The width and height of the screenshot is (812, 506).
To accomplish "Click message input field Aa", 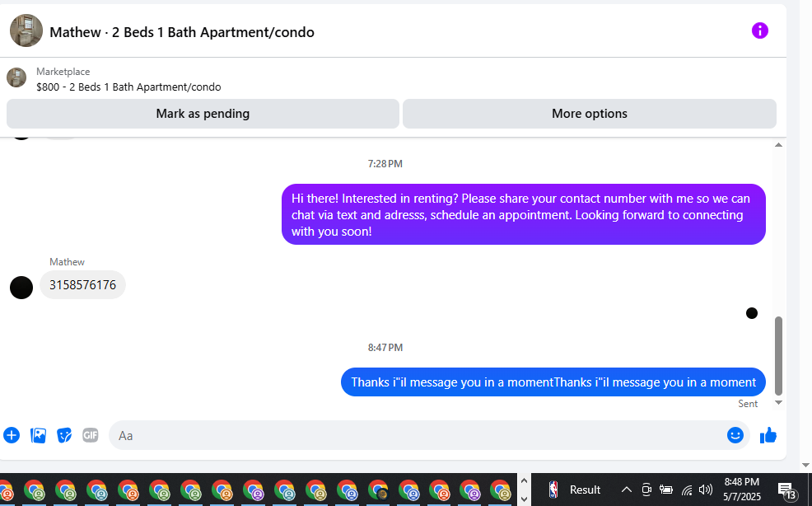I will [417, 435].
